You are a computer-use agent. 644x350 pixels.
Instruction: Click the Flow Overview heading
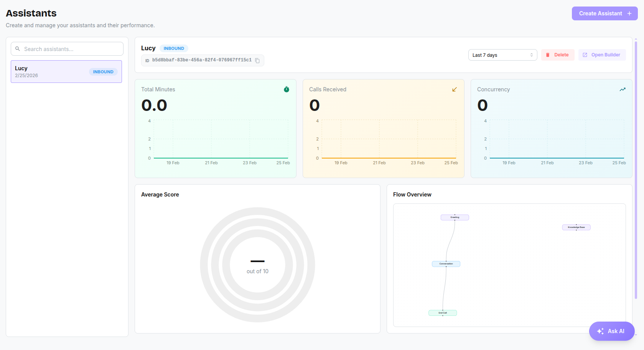[412, 195]
